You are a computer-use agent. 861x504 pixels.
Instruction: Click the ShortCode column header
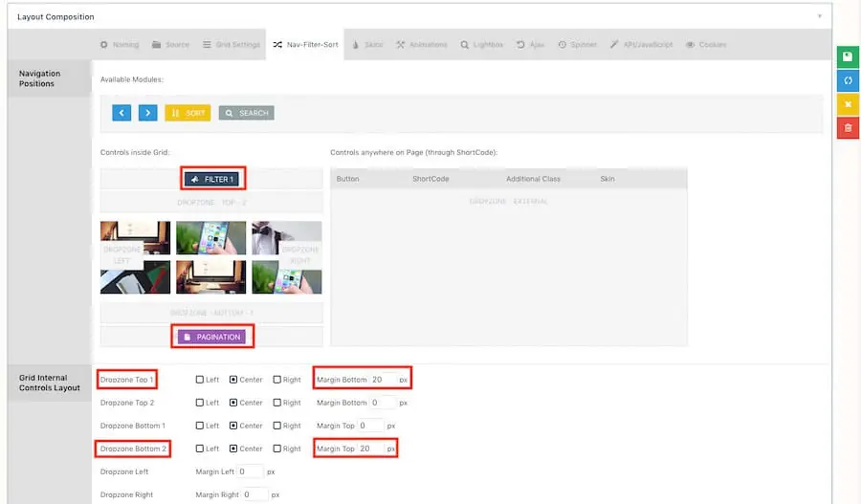tap(430, 179)
